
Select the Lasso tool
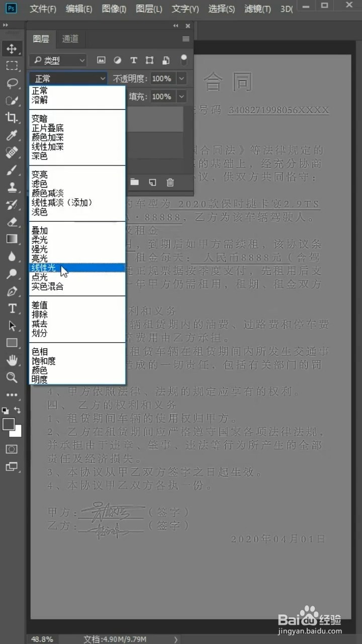[x=12, y=84]
